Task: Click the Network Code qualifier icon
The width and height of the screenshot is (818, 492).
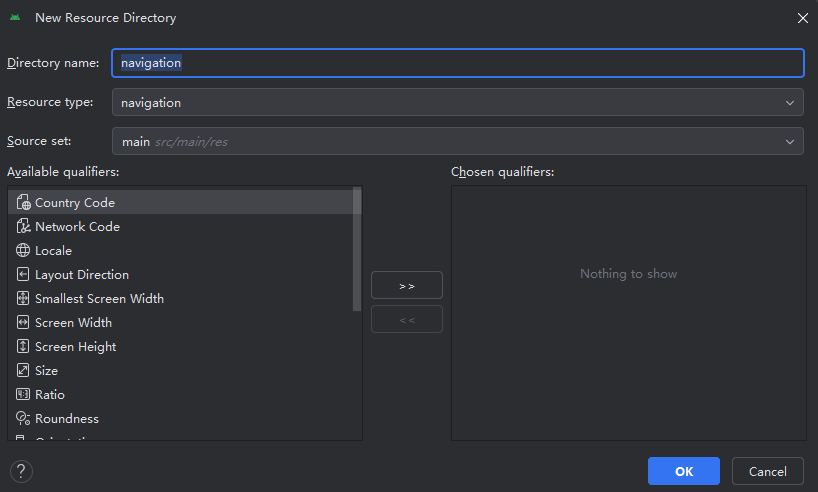Action: click(23, 226)
